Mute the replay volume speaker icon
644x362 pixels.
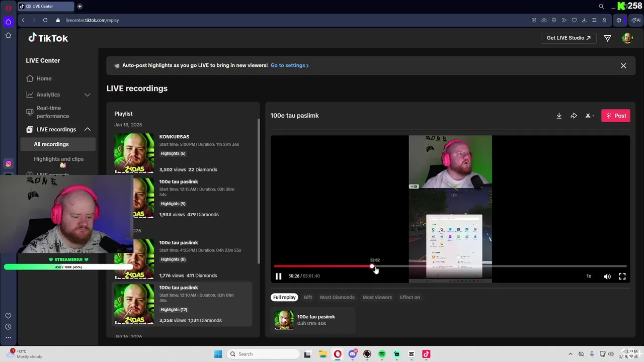(607, 276)
